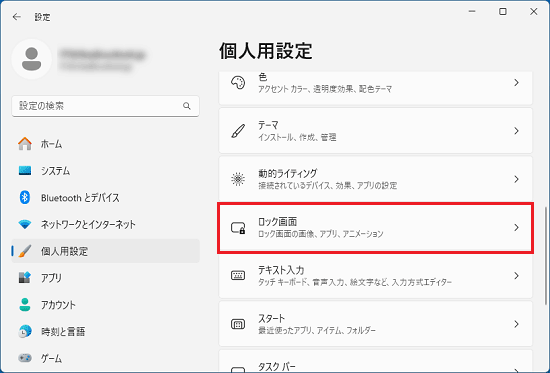Image resolution: width=550 pixels, height=373 pixels.
Task: Go to アカウント settings
Action: pos(105,305)
